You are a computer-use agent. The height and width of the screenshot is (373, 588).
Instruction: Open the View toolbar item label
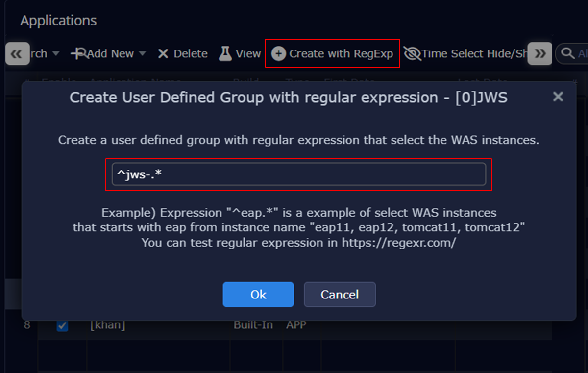(248, 54)
